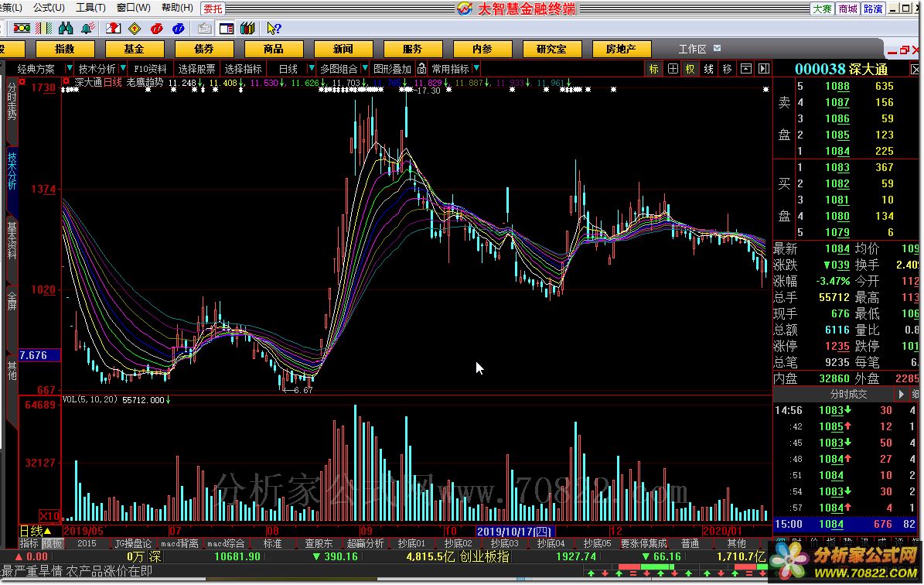Viewport: 924px width, 585px height.
Task: Click the alarm bell alert icon
Action: pos(88,28)
